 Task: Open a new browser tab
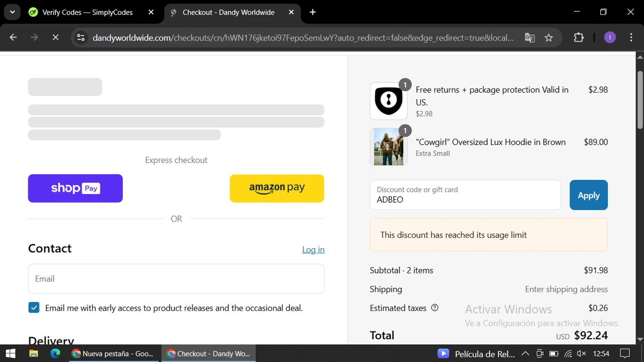pos(313,12)
